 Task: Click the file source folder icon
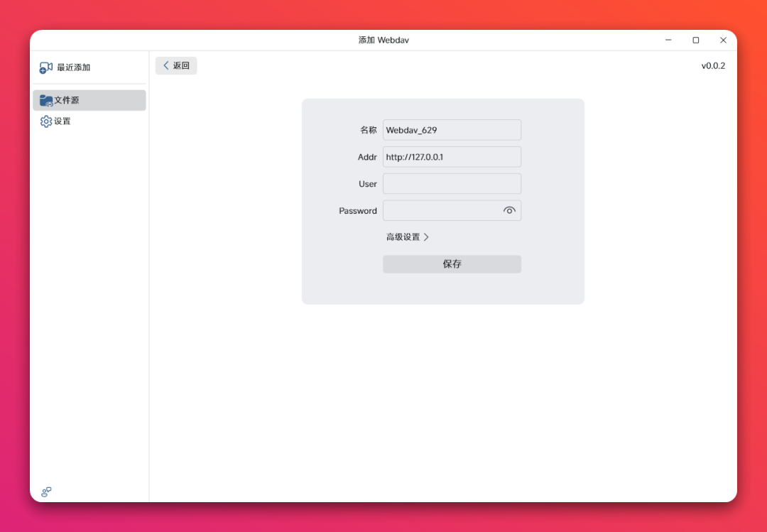[x=46, y=100]
